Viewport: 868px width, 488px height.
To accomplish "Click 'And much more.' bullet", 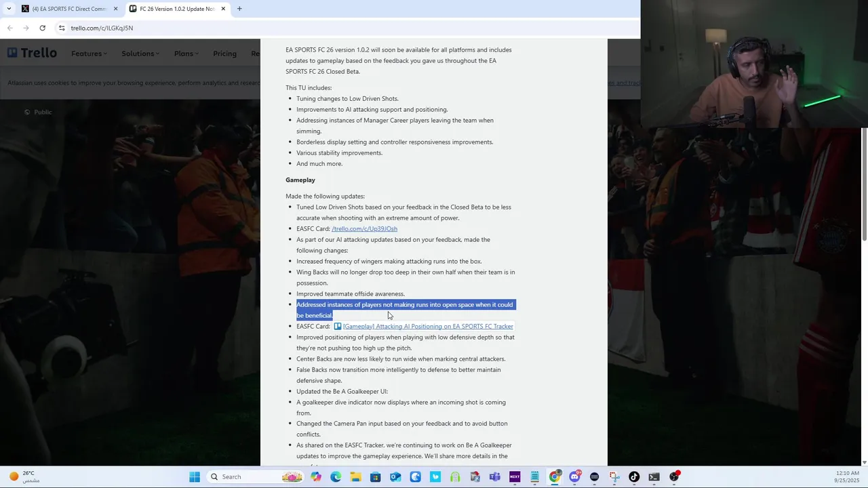I will (319, 163).
